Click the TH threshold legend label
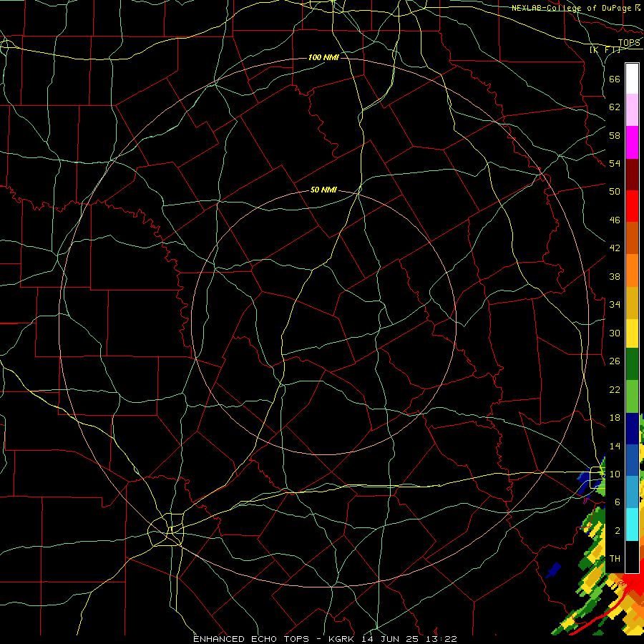This screenshot has width=644, height=644. [x=615, y=558]
